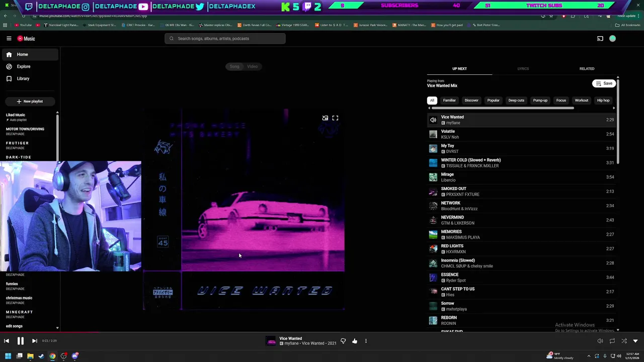644x362 pixels.
Task: Open the miniplayer from album art
Action: click(x=325, y=118)
